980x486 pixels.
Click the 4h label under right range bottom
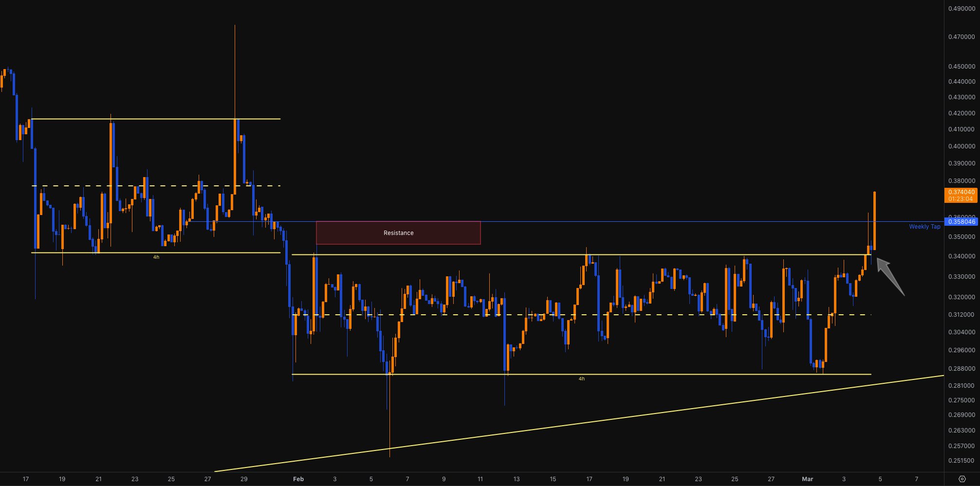click(581, 378)
